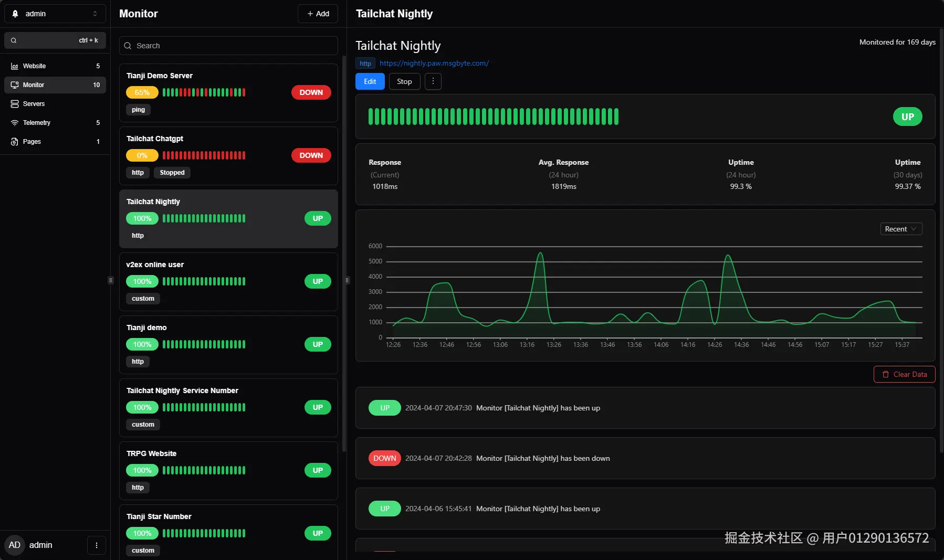Open the TRPG Website monitor card
The width and height of the screenshot is (944, 560).
pos(228,471)
